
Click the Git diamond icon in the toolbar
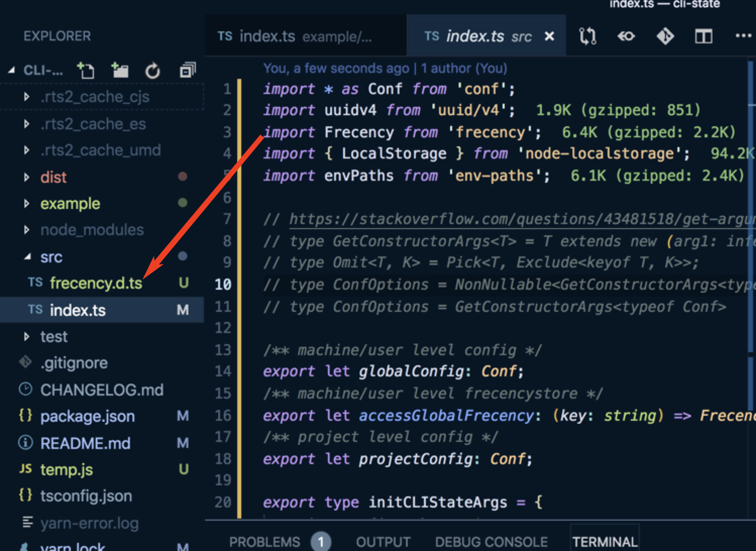(665, 36)
